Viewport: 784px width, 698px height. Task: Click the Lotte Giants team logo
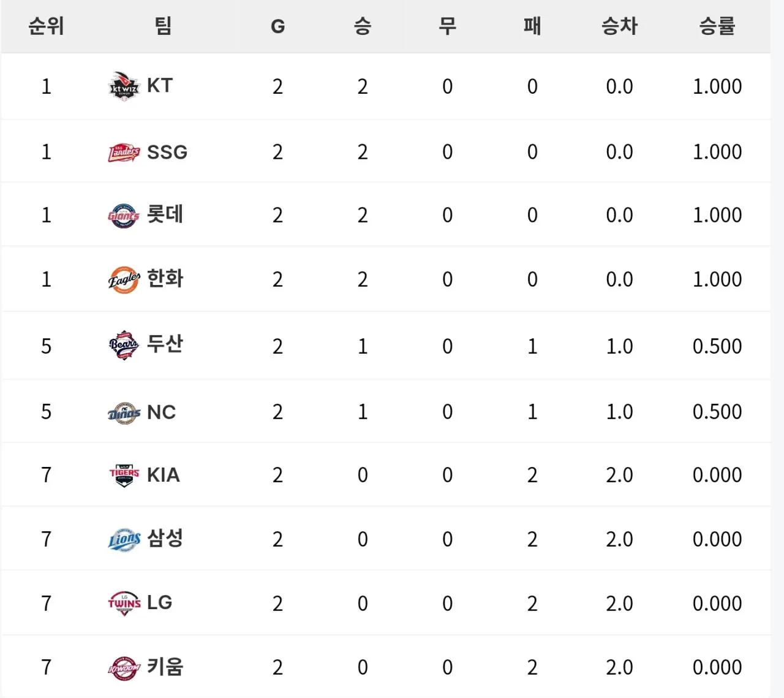coord(124,216)
